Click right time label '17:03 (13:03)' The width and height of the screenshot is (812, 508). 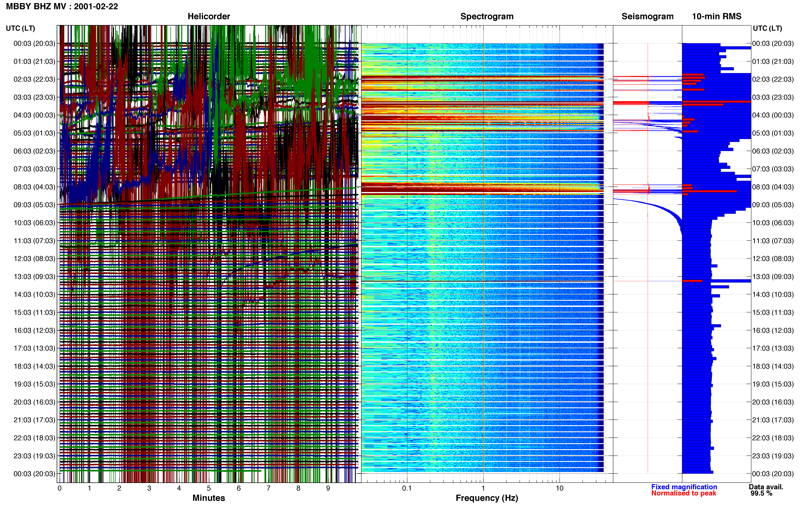point(773,348)
